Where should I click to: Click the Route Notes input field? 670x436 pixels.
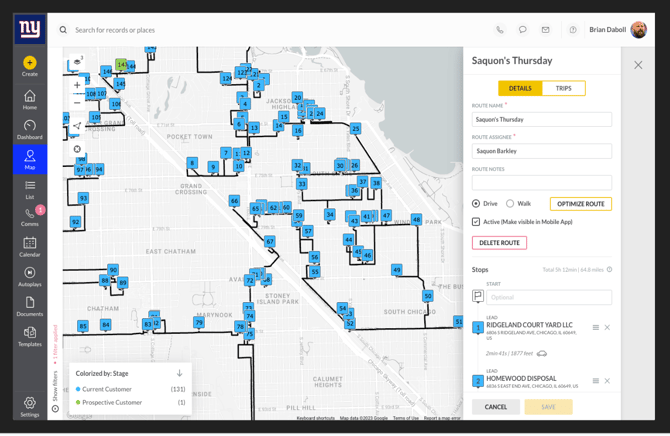pos(542,183)
